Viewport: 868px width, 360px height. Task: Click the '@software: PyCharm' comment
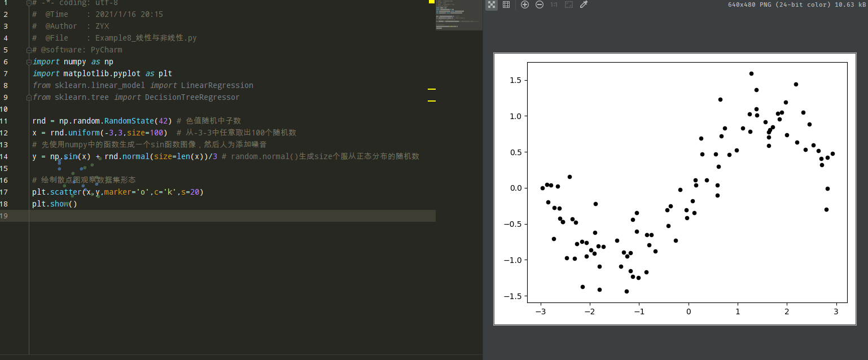click(77, 50)
